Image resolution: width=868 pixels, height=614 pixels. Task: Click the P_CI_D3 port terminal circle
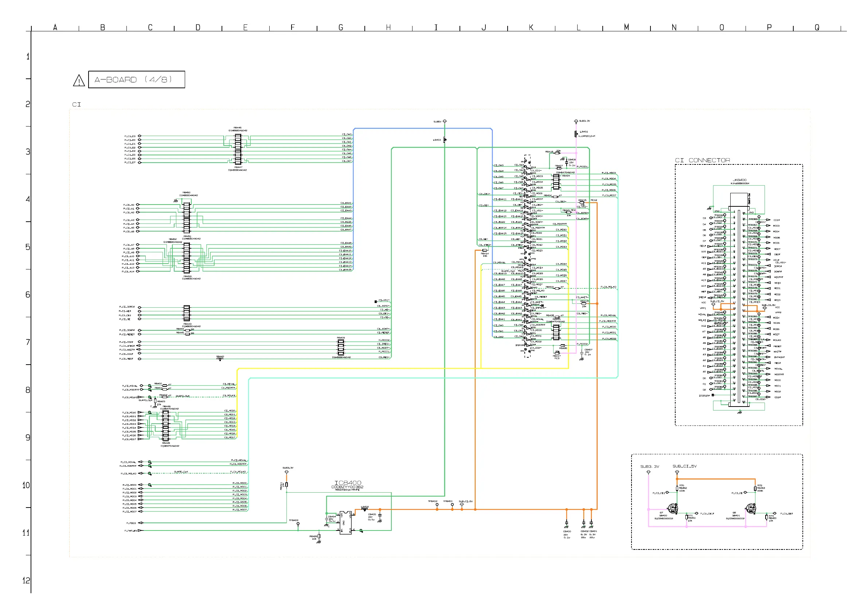click(140, 136)
